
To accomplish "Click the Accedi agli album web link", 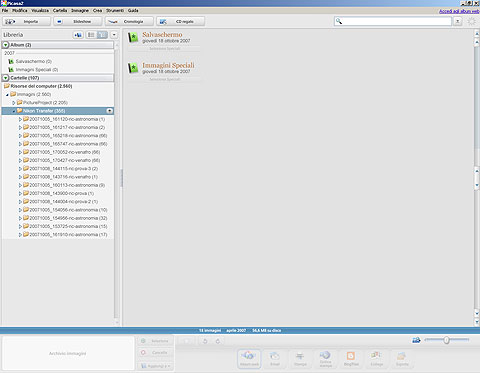I will [459, 11].
